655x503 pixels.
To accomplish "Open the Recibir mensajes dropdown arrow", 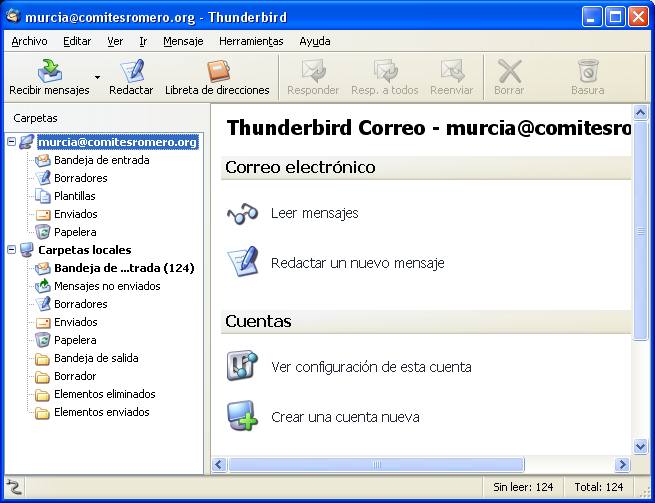I will pyautogui.click(x=97, y=77).
